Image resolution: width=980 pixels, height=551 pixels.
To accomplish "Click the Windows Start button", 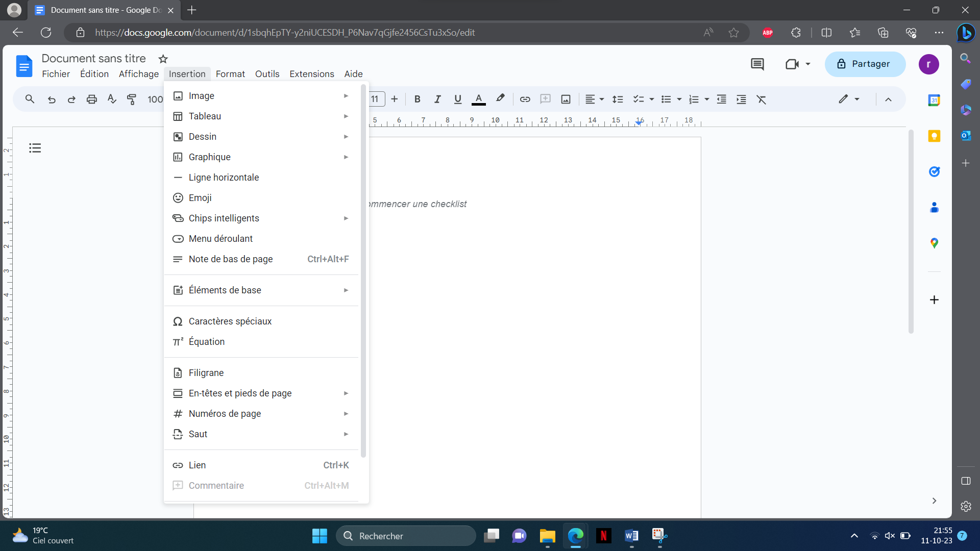I will 320,536.
